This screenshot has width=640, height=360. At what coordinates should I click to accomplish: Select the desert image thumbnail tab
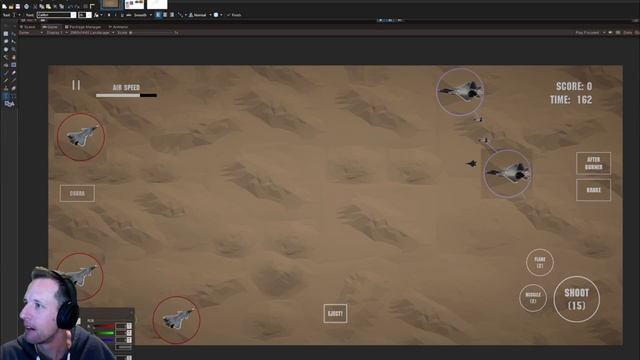(111, 4)
